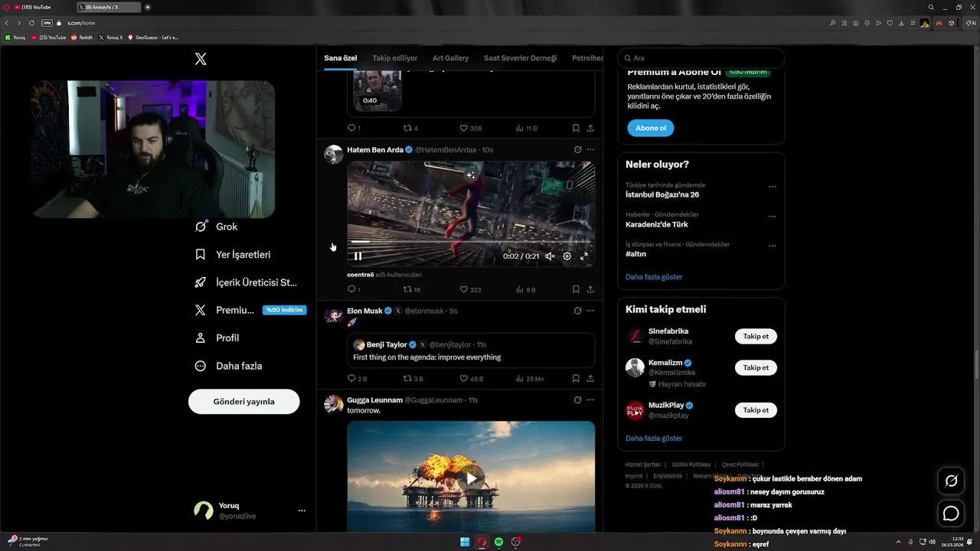Image resolution: width=980 pixels, height=551 pixels.
Task: Click the Gönderi yayınla button
Action: tap(243, 401)
